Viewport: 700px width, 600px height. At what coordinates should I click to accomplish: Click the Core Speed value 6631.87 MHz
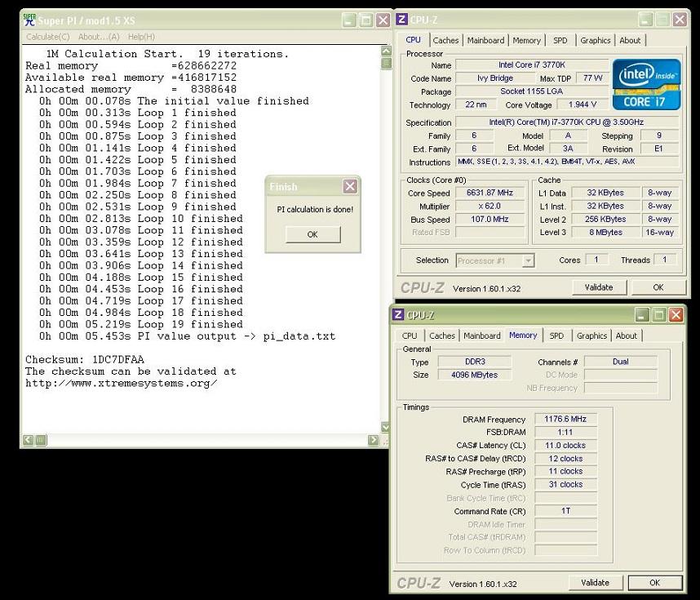coord(490,193)
